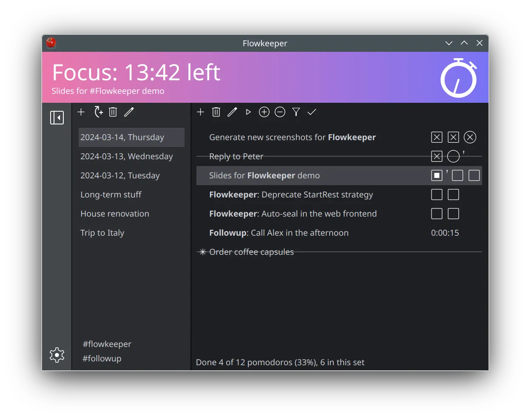
Task: Click the stopwatch timer icon in header
Action: tap(459, 78)
